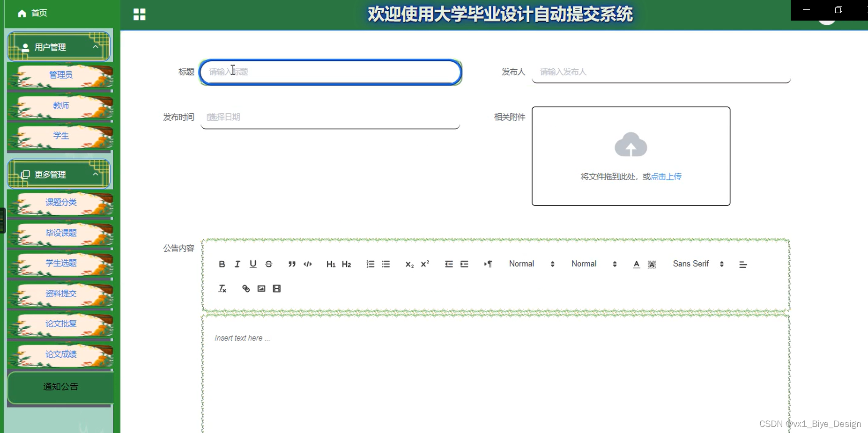Screen dimensions: 868x433
Task: Open the Sans Serif font dropdown
Action: [698, 264]
